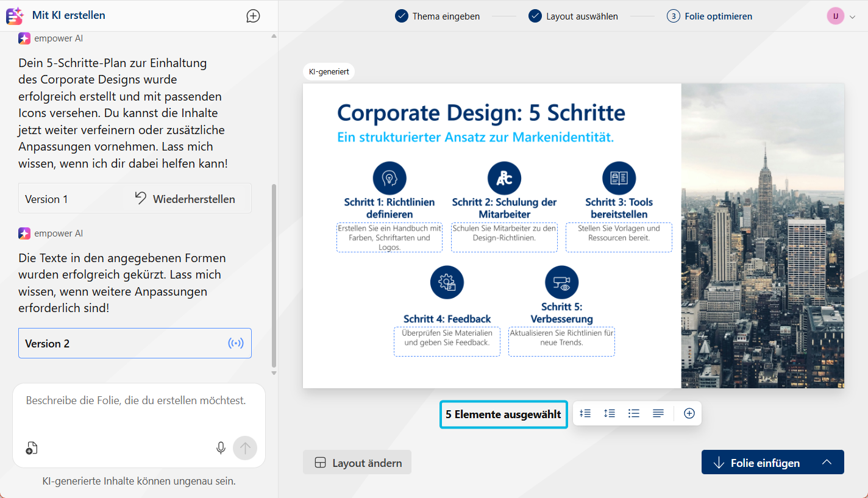Click the KI-generierte Inhalte disclaimer text
Image resolution: width=868 pixels, height=498 pixels.
point(139,481)
